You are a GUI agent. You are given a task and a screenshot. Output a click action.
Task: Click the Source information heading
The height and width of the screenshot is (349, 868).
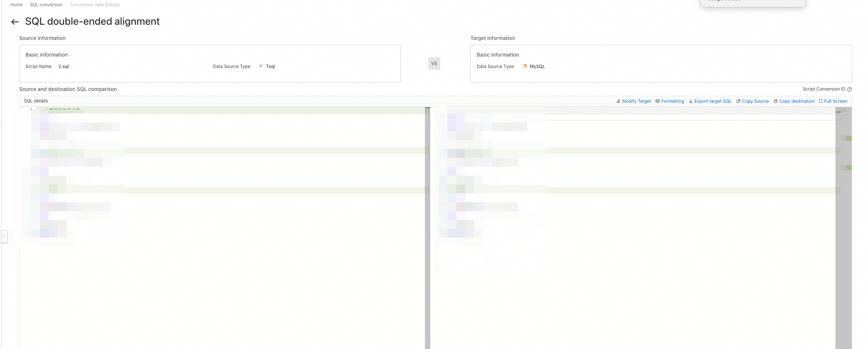tap(42, 38)
